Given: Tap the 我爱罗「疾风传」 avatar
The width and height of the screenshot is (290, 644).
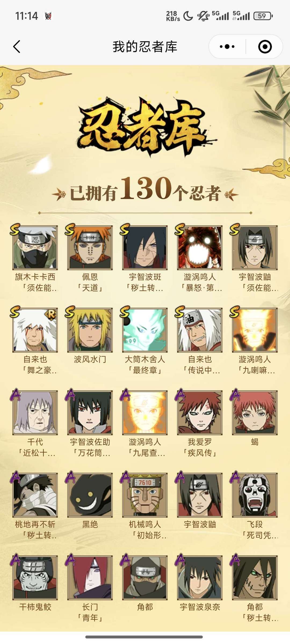Looking at the screenshot, I should [x=200, y=413].
